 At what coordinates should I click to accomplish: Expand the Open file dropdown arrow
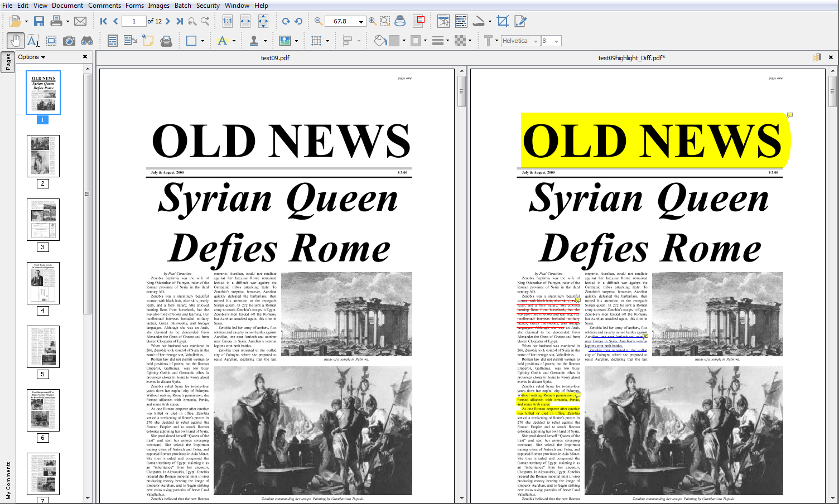(26, 22)
